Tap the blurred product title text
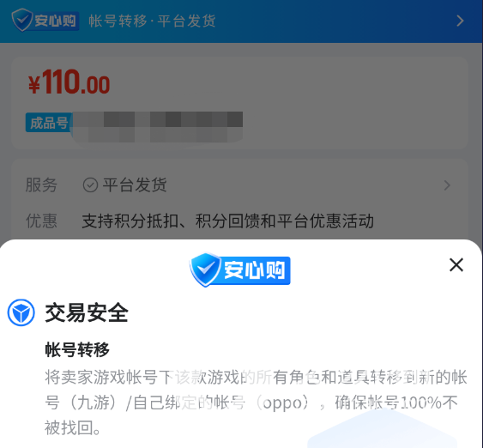Image resolution: width=483 pixels, height=448 pixels. pos(158,127)
